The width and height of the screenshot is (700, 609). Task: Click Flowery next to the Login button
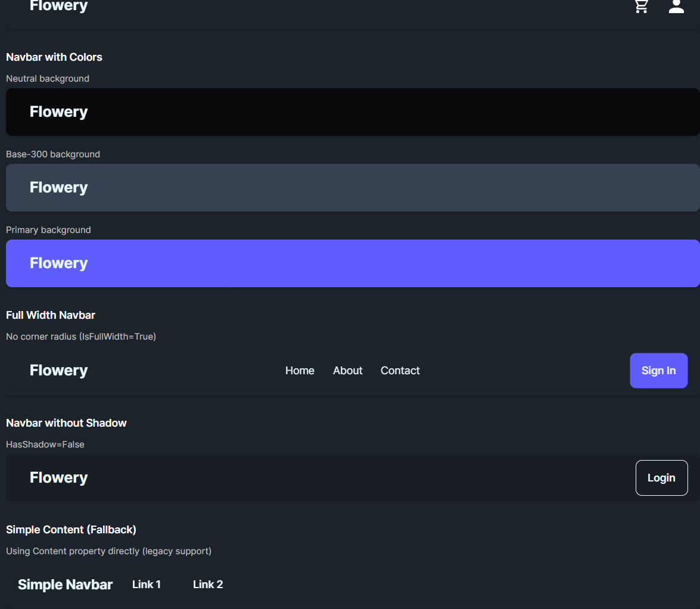click(x=58, y=478)
